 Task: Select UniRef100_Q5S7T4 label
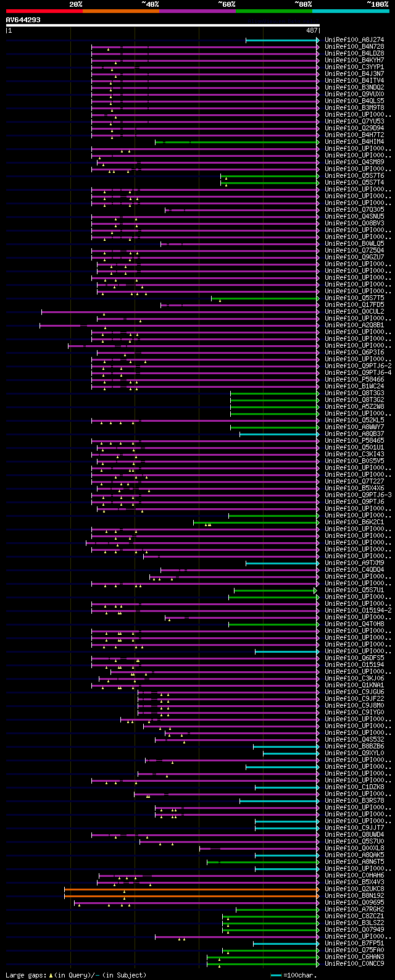pos(354,183)
